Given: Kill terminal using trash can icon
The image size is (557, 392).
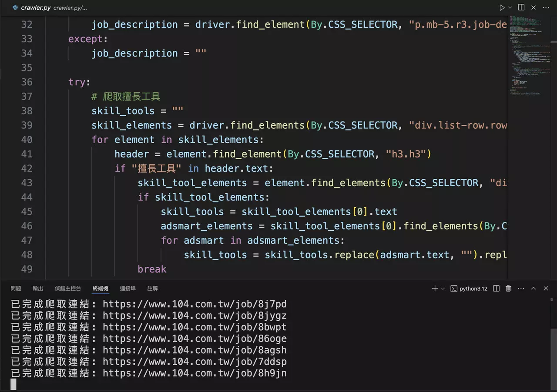Looking at the screenshot, I should click(508, 288).
